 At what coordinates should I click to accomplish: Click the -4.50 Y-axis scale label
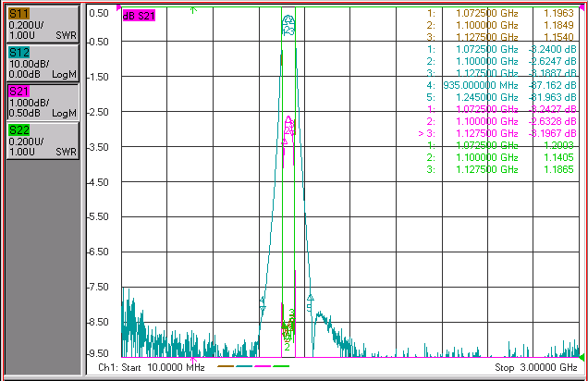click(98, 182)
